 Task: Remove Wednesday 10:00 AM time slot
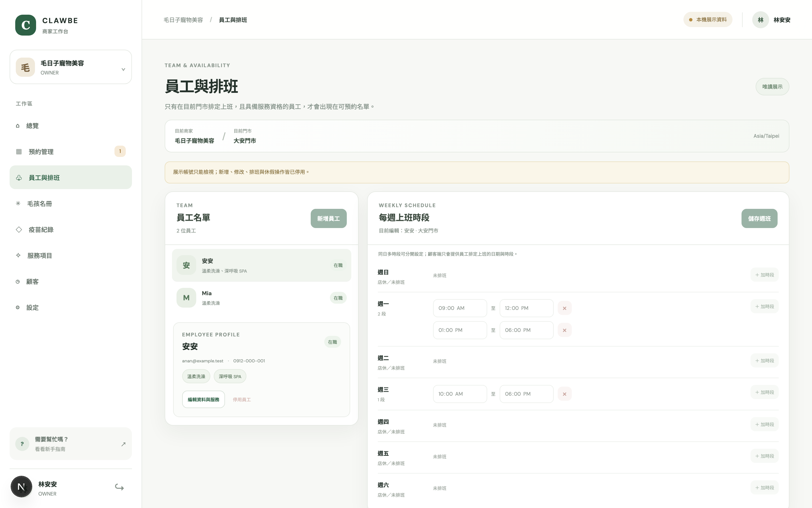565,394
